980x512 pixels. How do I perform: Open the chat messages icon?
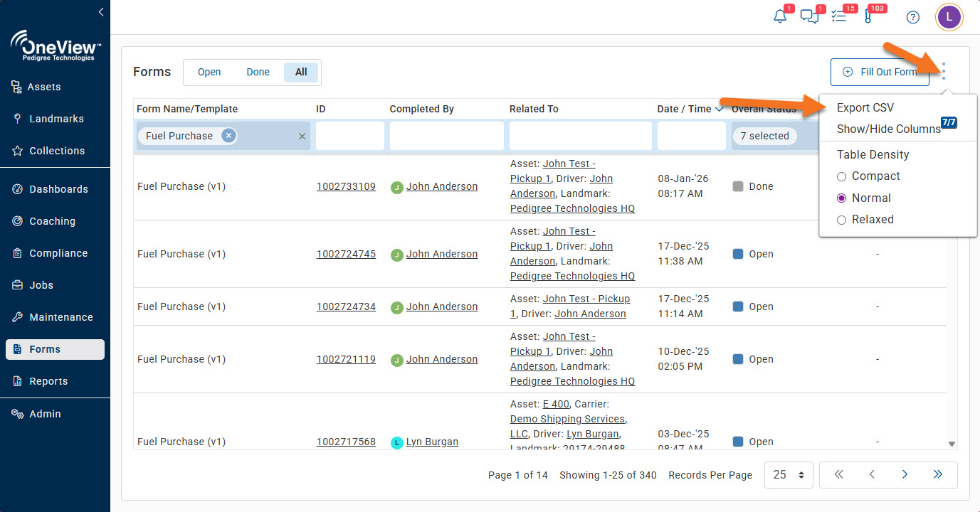tap(809, 17)
